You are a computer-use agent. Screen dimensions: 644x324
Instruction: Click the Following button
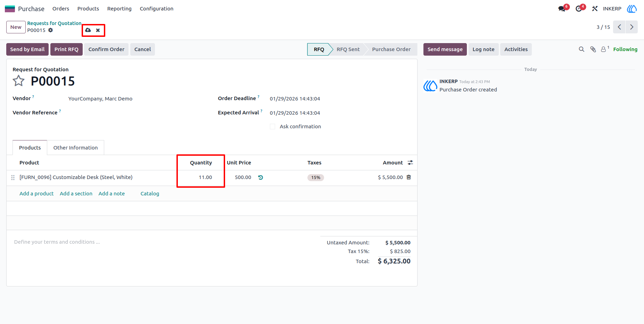click(625, 49)
